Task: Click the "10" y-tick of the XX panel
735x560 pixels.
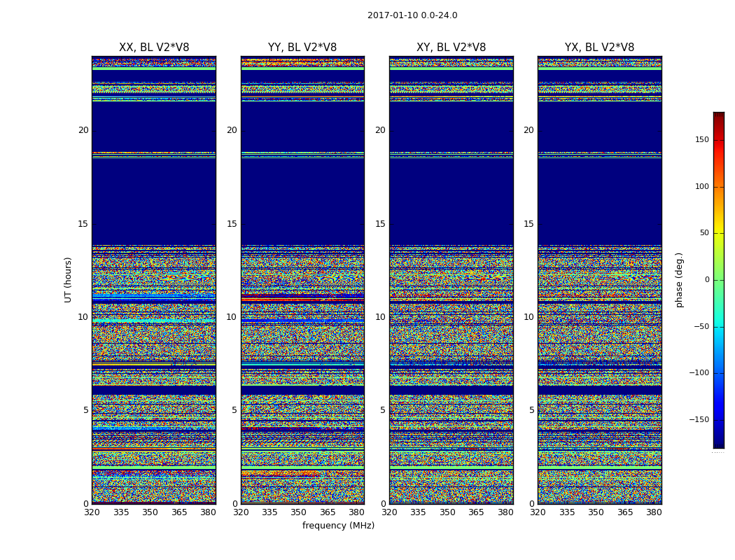Action: coord(83,317)
